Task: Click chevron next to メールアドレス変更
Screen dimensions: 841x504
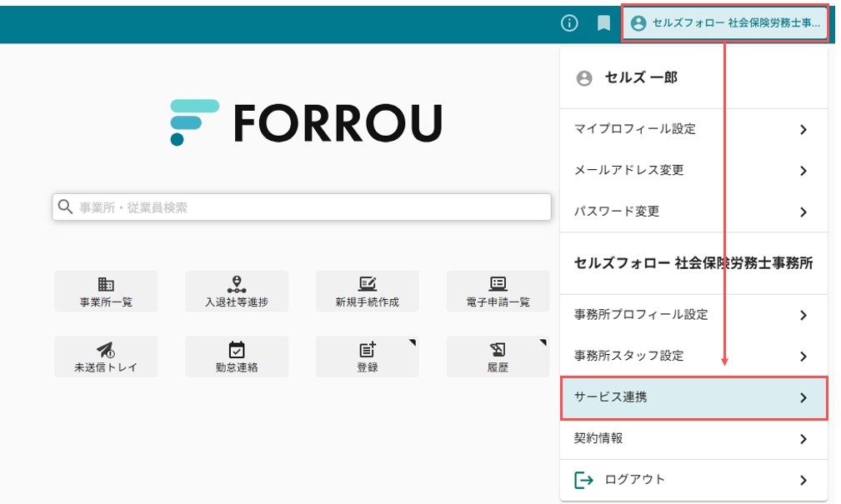Action: click(803, 171)
